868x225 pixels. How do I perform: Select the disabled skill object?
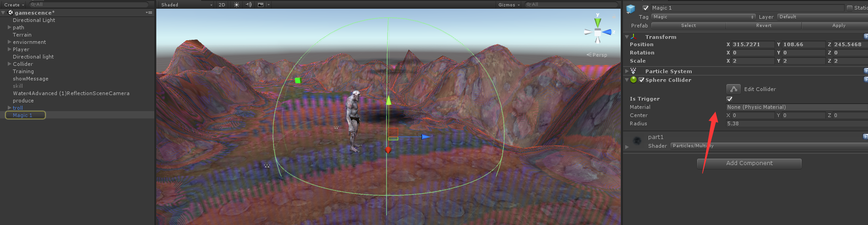[x=18, y=86]
